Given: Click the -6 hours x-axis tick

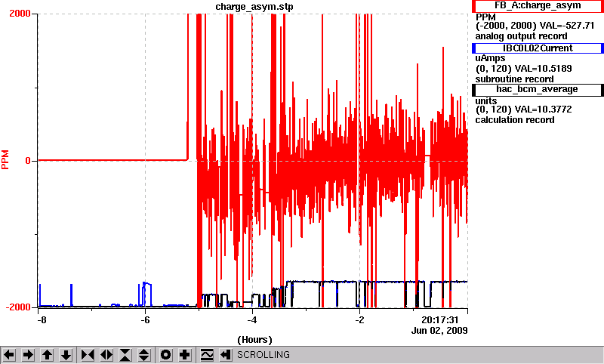Looking at the screenshot, I should point(145,320).
